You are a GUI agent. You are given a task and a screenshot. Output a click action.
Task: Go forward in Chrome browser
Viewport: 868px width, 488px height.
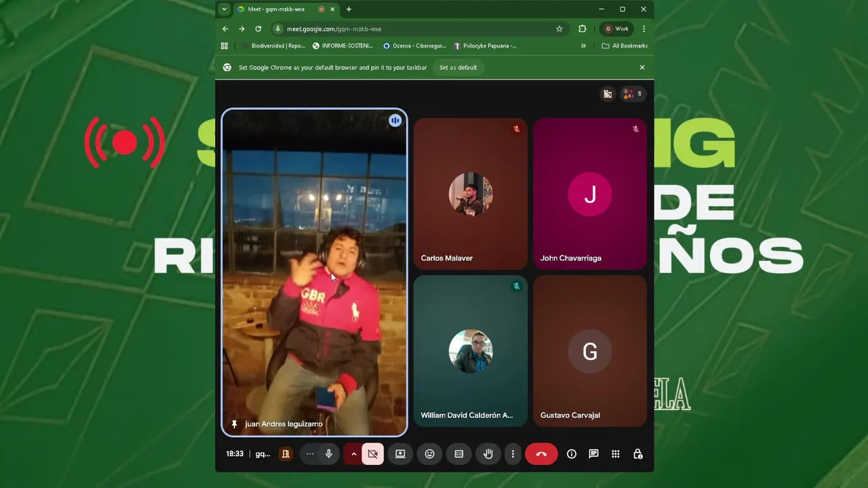tap(241, 29)
